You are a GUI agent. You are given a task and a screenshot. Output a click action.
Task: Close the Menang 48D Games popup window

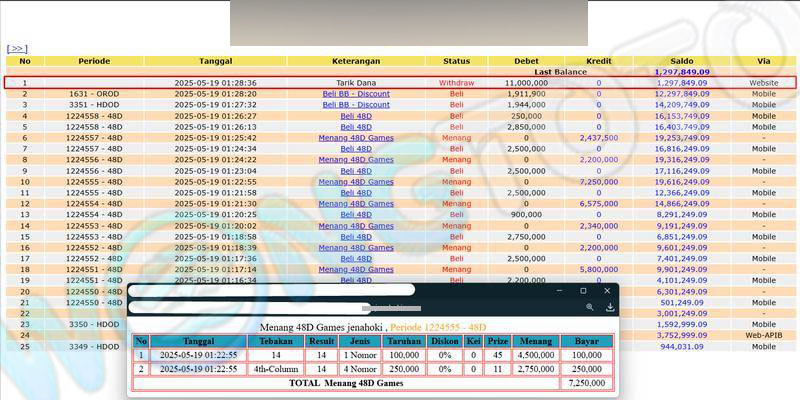click(x=606, y=291)
